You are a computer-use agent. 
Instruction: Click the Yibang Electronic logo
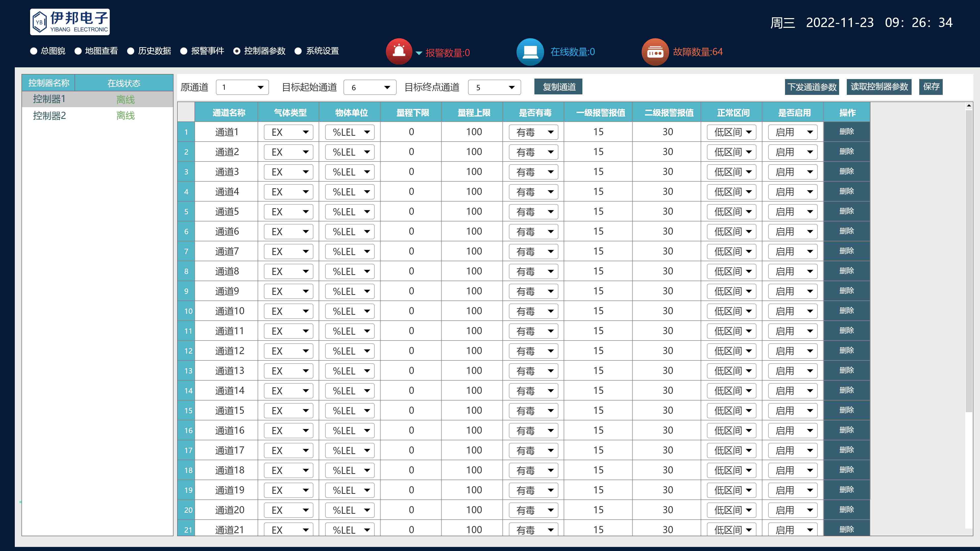click(70, 22)
